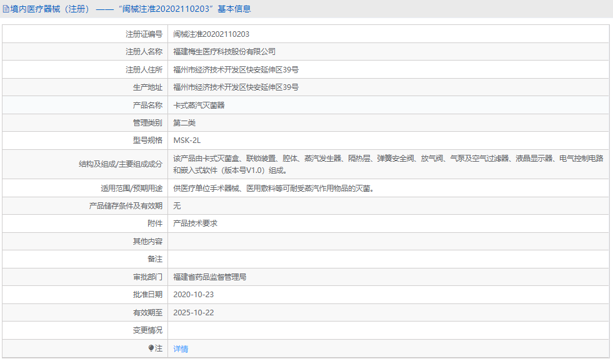Click the 审批部门 label

tap(147, 277)
